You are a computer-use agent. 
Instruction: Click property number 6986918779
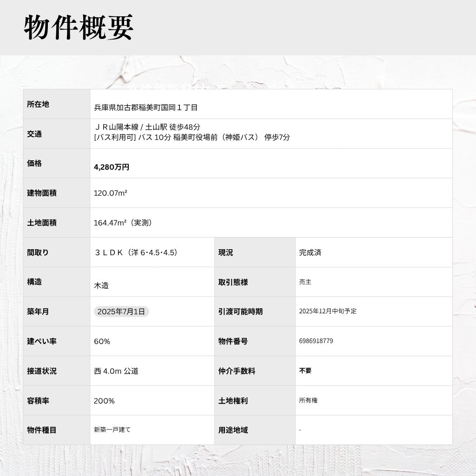point(316,341)
